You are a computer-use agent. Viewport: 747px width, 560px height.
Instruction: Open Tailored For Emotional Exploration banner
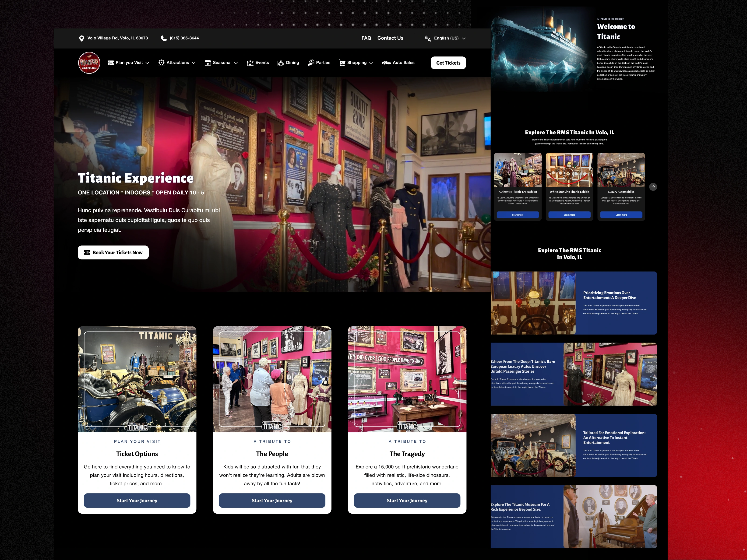tap(574, 445)
